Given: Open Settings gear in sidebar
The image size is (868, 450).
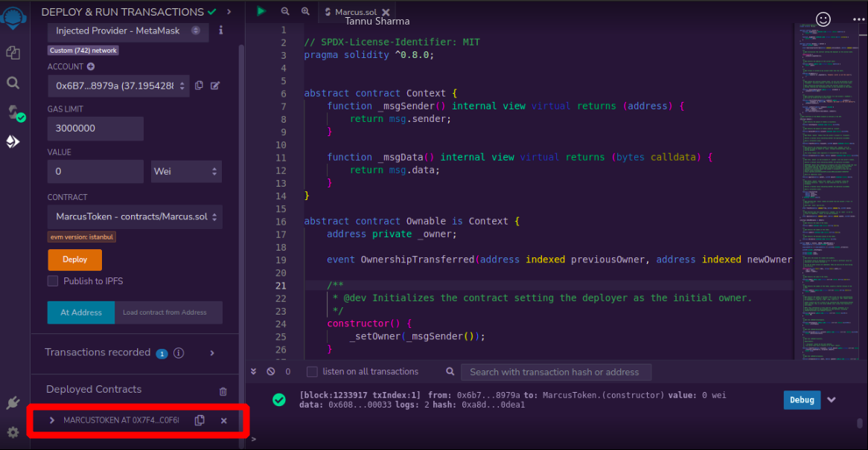Looking at the screenshot, I should click(x=13, y=432).
